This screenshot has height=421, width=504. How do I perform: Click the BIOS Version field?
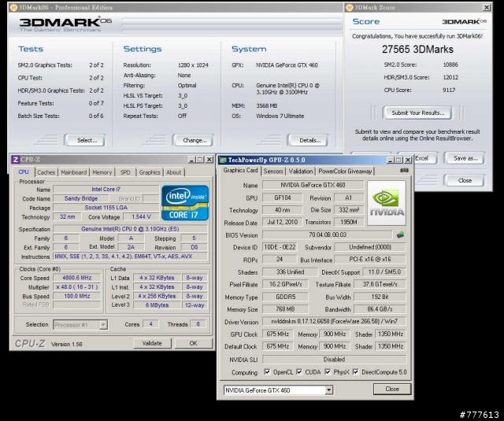click(x=328, y=235)
